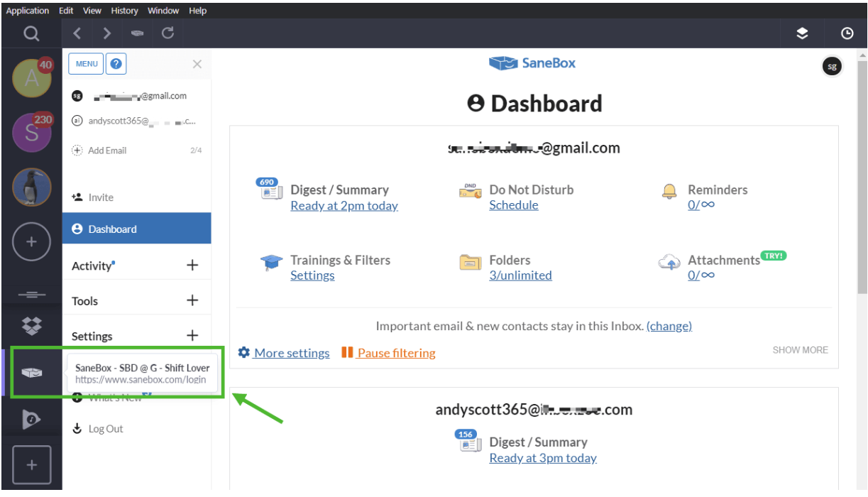Click the Attachments cloud icon
This screenshot has width=868, height=497.
[x=669, y=262]
